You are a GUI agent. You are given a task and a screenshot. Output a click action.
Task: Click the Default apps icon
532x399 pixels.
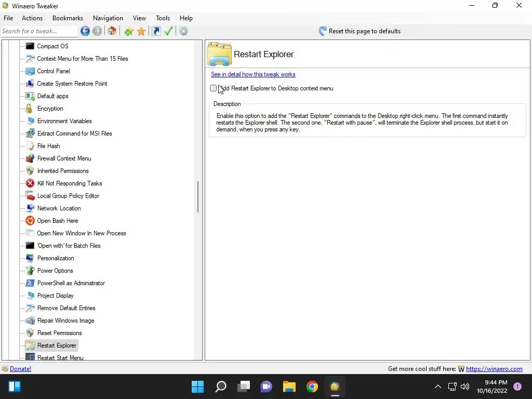point(30,96)
